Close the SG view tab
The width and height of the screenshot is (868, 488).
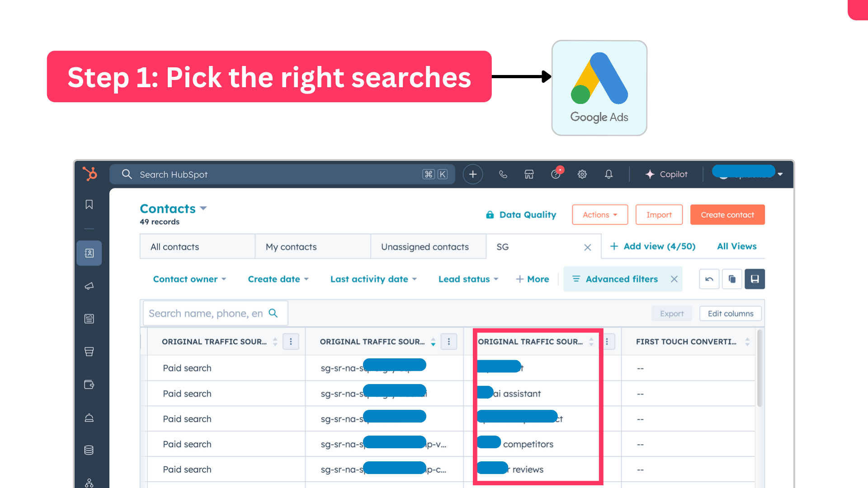pos(588,247)
